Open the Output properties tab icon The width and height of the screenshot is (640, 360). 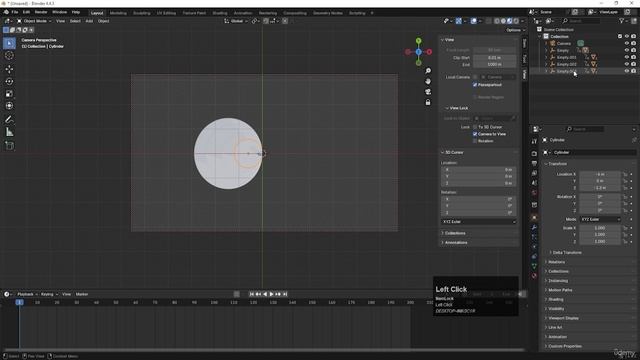point(534,163)
